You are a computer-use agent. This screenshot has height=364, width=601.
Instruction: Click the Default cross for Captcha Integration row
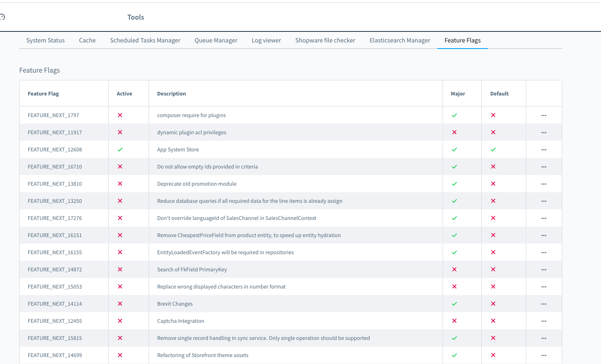[493, 321]
